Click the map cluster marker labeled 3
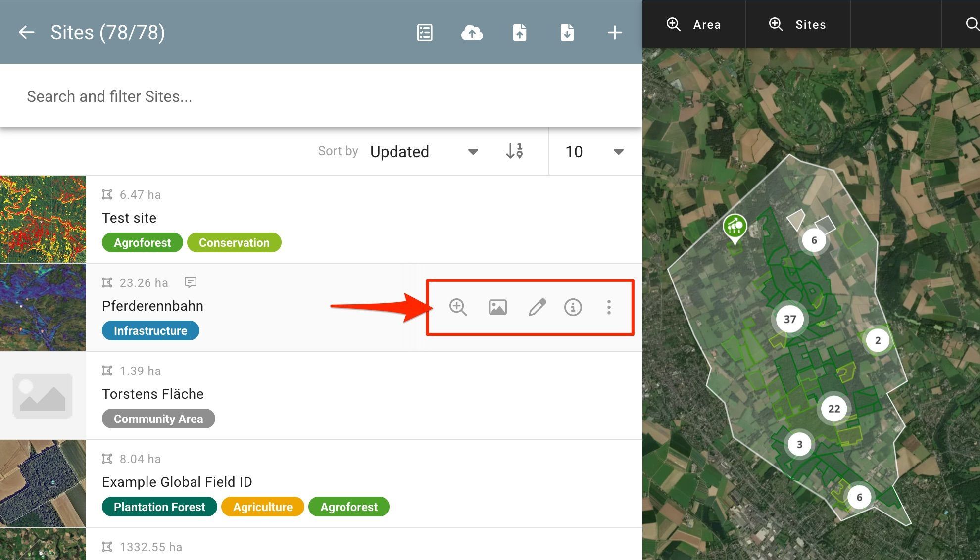Image resolution: width=980 pixels, height=560 pixels. (799, 444)
